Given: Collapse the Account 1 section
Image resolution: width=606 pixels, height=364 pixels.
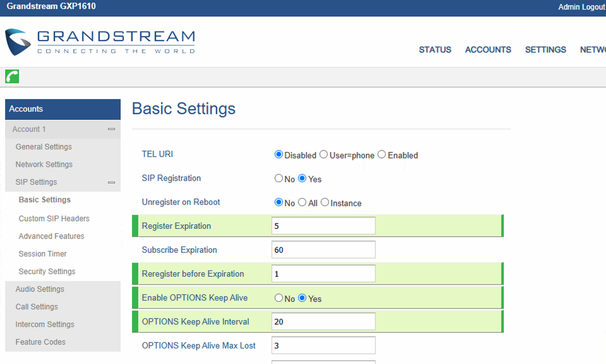Looking at the screenshot, I should click(x=111, y=129).
